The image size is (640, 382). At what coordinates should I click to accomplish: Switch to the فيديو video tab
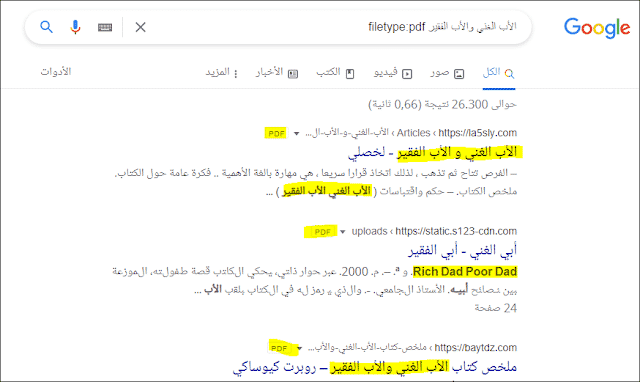pos(393,73)
